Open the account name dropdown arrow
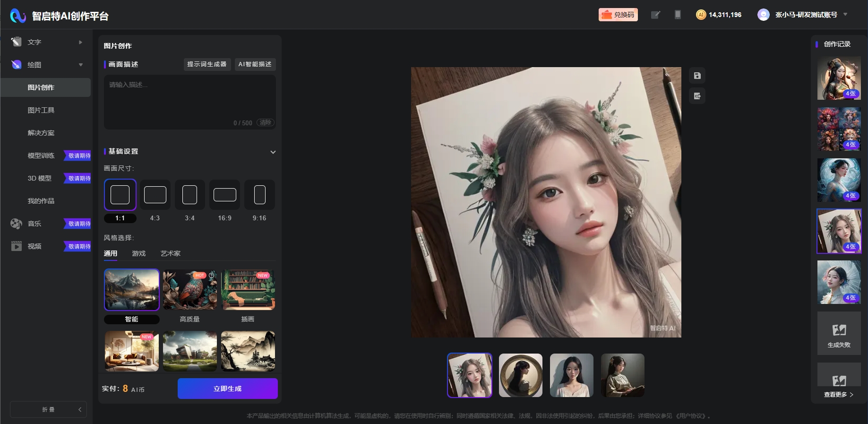This screenshot has height=424, width=868. coord(845,15)
